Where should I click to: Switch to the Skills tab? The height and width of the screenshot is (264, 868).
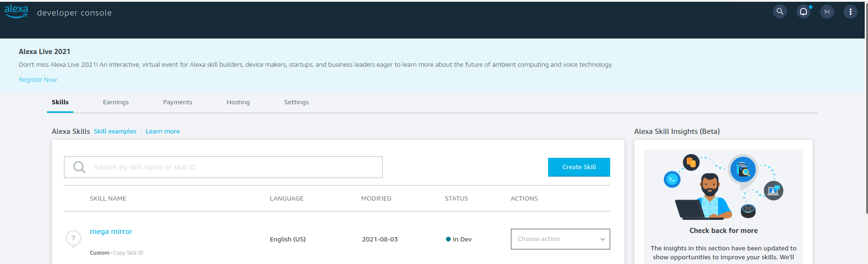coord(60,102)
